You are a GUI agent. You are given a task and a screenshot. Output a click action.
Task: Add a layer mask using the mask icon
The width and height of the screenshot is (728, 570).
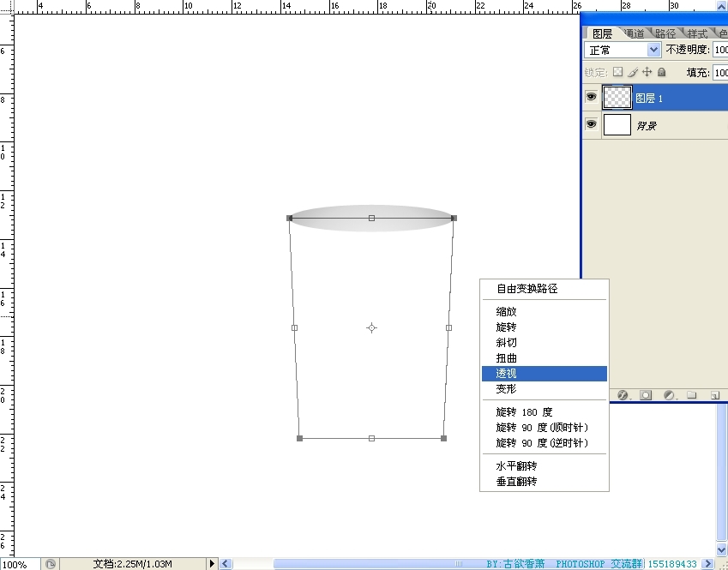pyautogui.click(x=646, y=395)
